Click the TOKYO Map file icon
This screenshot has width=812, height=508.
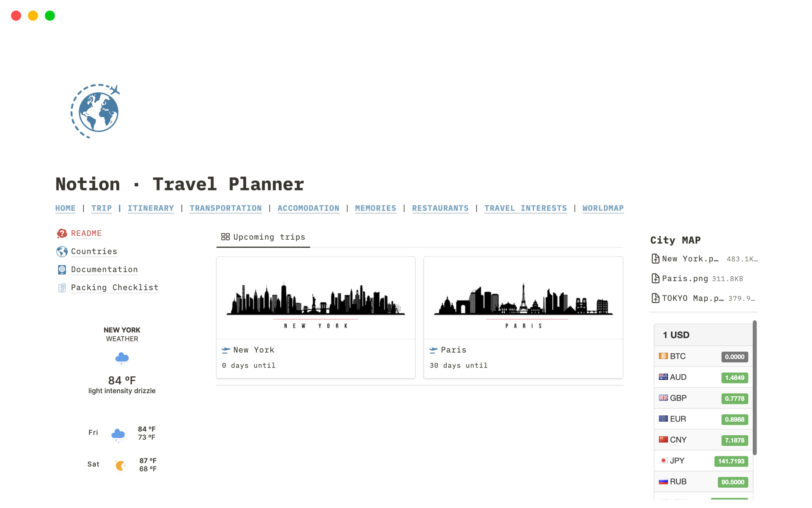656,298
